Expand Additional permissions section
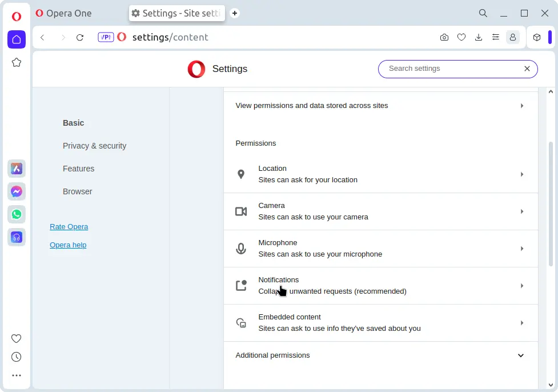 380,355
